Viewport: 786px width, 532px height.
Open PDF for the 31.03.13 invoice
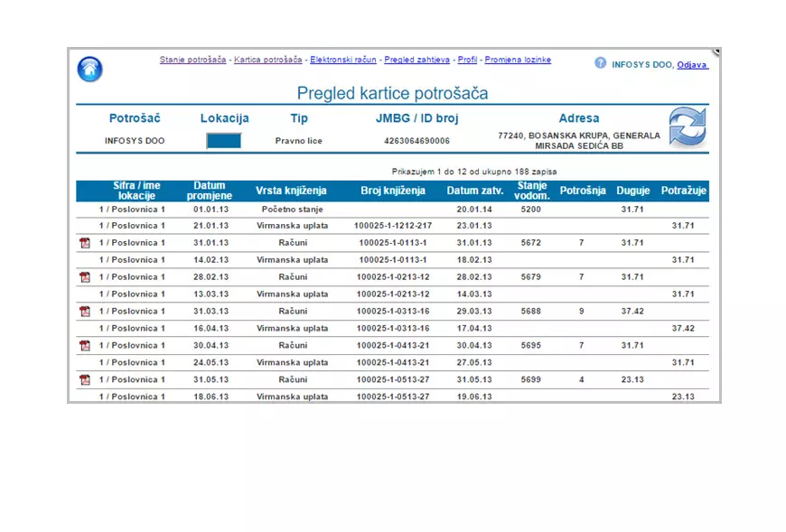pyautogui.click(x=85, y=312)
